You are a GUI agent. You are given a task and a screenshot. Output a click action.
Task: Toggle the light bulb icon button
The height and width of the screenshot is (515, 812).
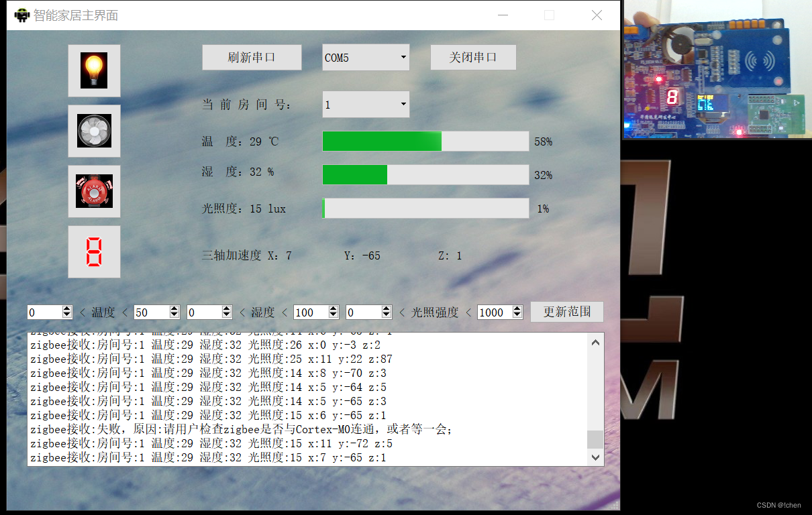pos(94,71)
